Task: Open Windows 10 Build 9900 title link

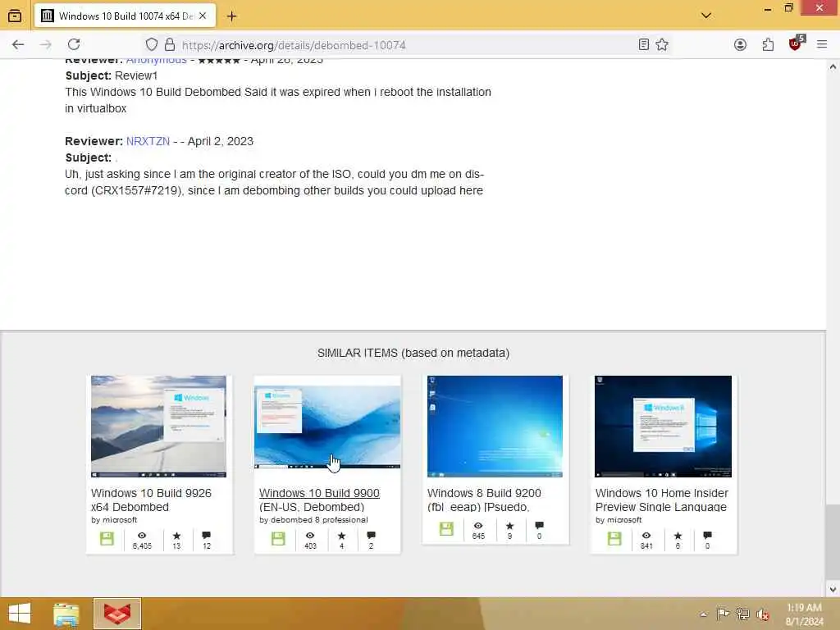Action: 319,500
